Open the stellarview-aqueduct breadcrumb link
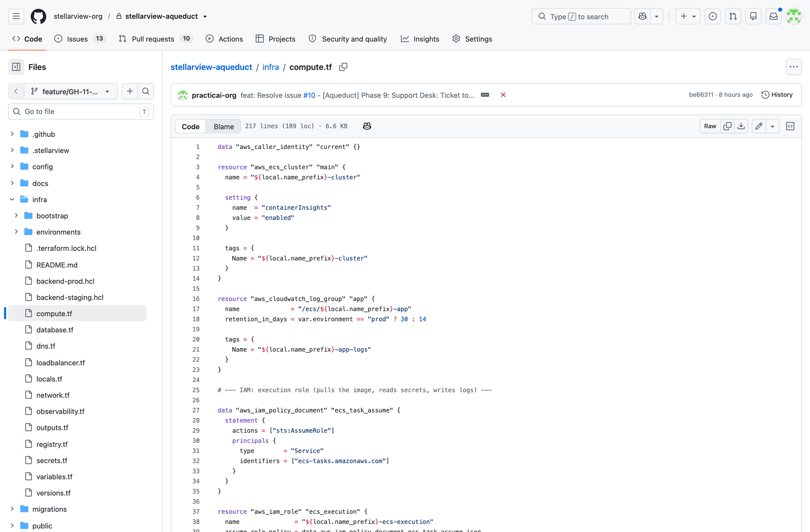This screenshot has width=810, height=532. coord(211,67)
